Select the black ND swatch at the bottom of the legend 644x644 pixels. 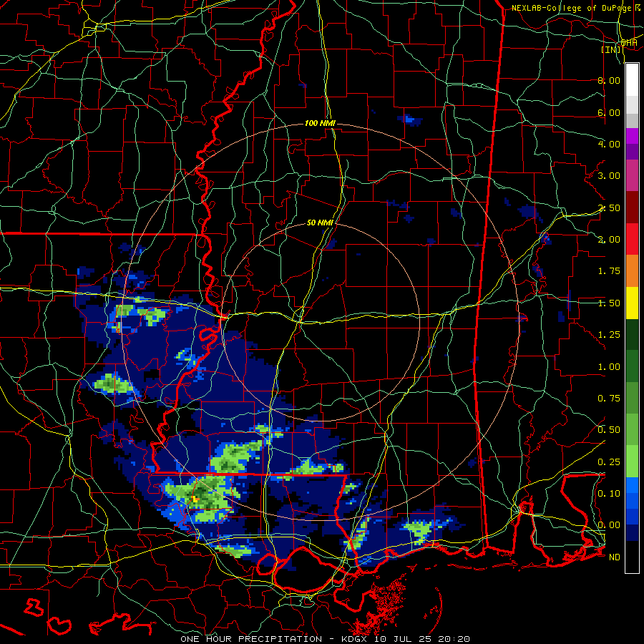tap(632, 557)
